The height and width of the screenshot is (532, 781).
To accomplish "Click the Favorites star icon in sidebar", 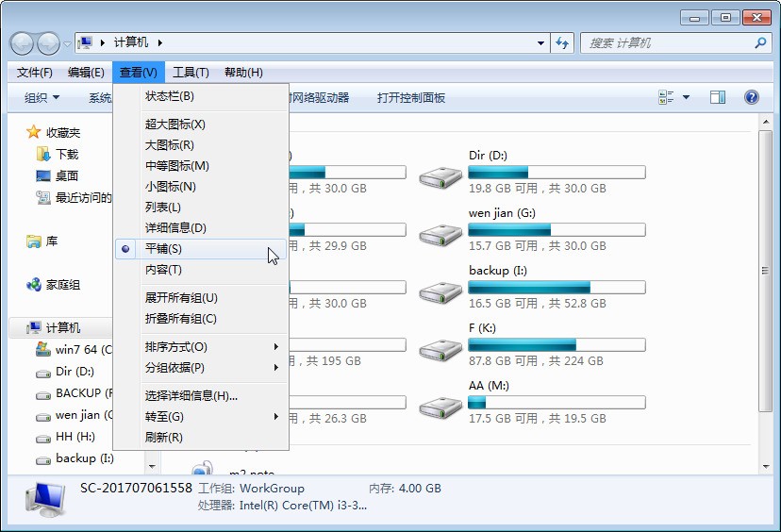I will point(33,132).
